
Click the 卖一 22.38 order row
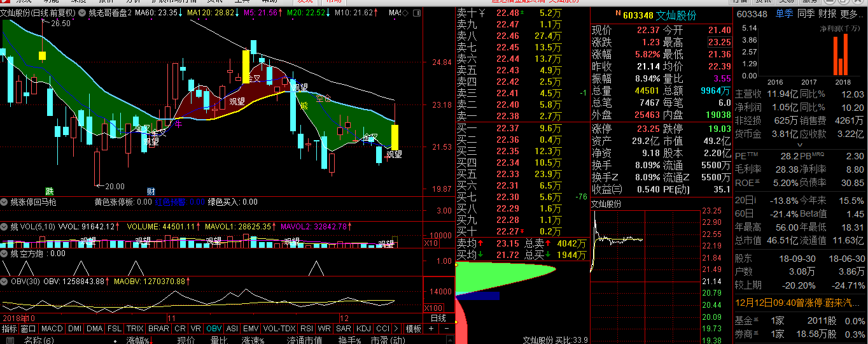pos(522,116)
